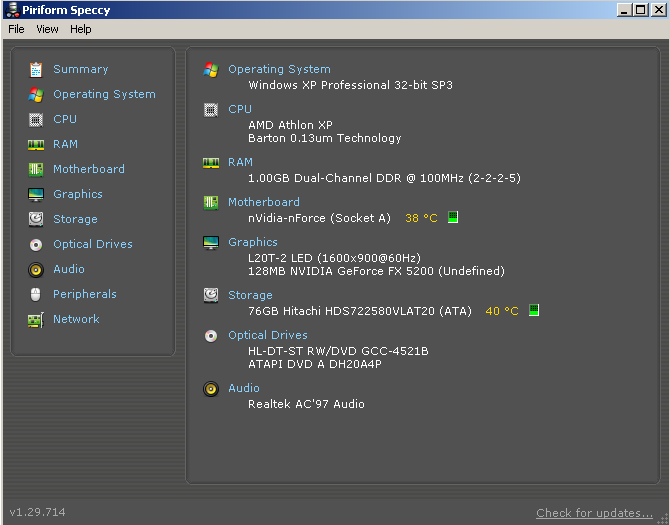
Task: Click the Windows flag icon in summary panel
Action: pos(211,69)
